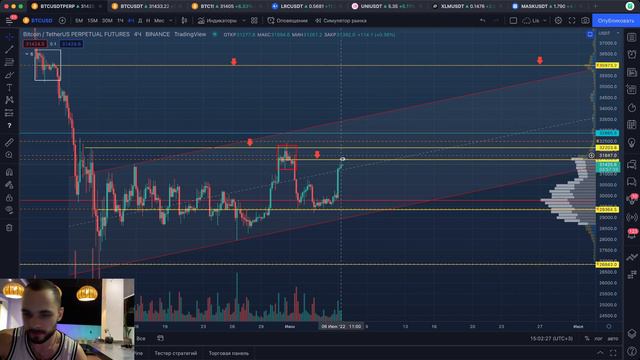Open the Индикаторы menu
640x360 pixels.
pyautogui.click(x=217, y=20)
